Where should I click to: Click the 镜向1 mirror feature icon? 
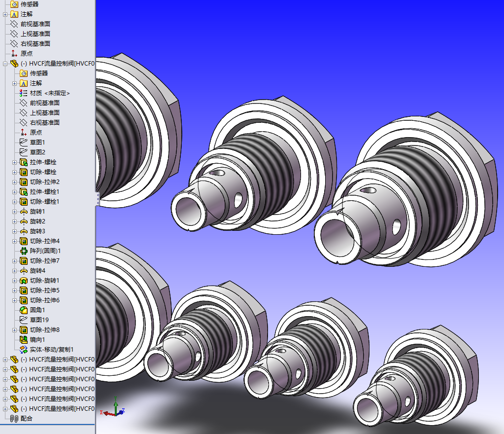click(24, 340)
